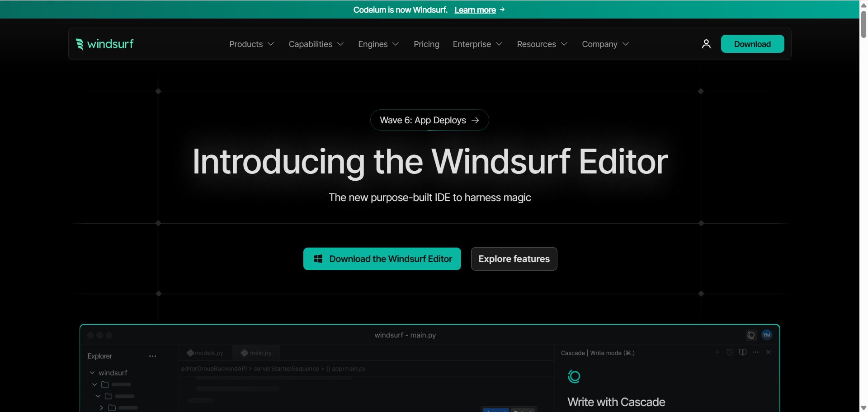Click the YM user avatar in the demo window
The width and height of the screenshot is (868, 412).
pyautogui.click(x=767, y=335)
